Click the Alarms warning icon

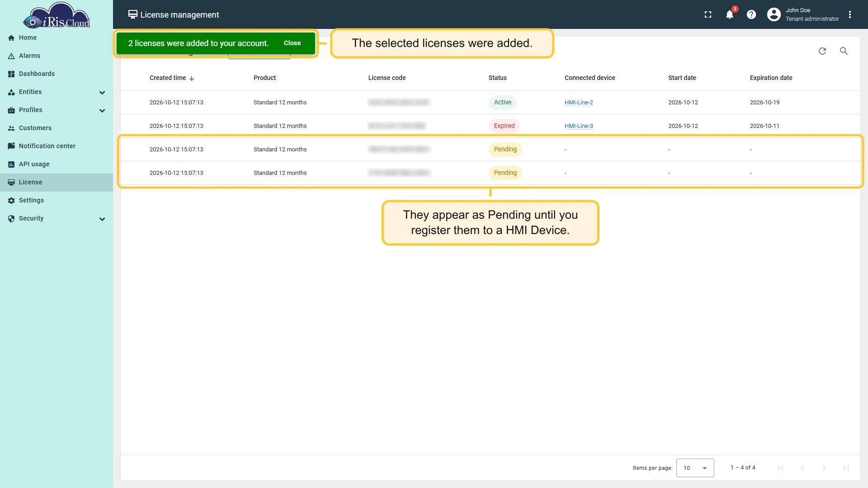click(x=11, y=56)
